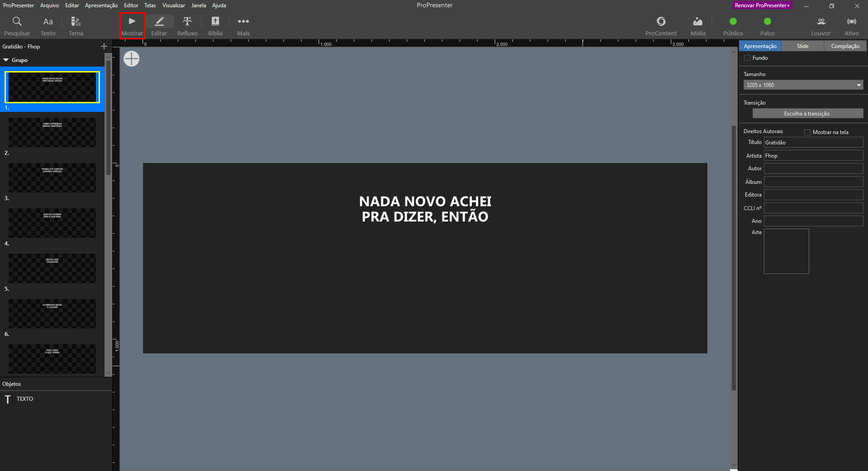The width and height of the screenshot is (868, 471).
Task: Select slide 3 thumbnail
Action: click(52, 178)
